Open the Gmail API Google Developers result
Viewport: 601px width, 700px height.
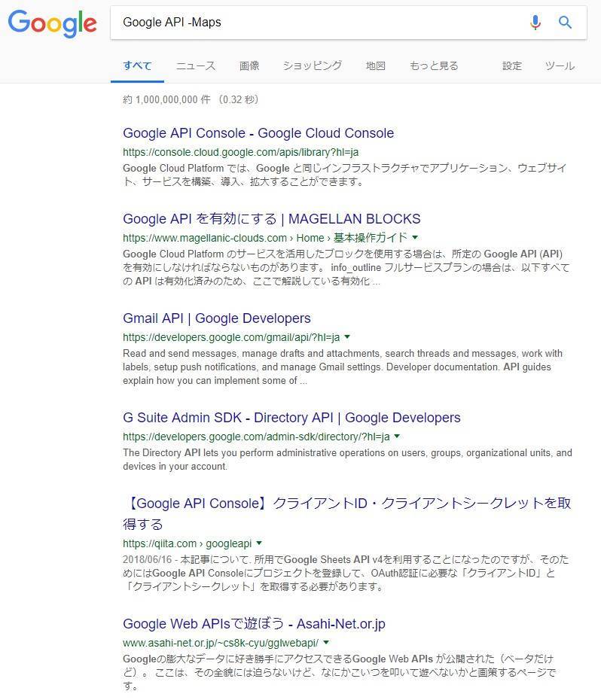pyautogui.click(x=217, y=318)
